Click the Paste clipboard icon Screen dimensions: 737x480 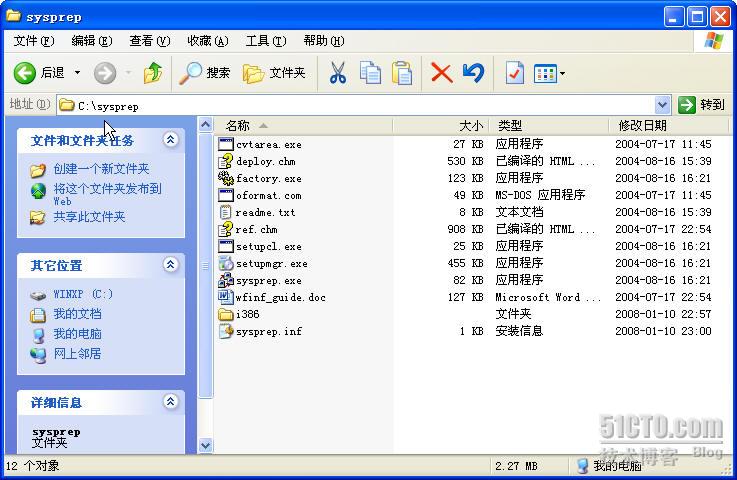[x=402, y=73]
